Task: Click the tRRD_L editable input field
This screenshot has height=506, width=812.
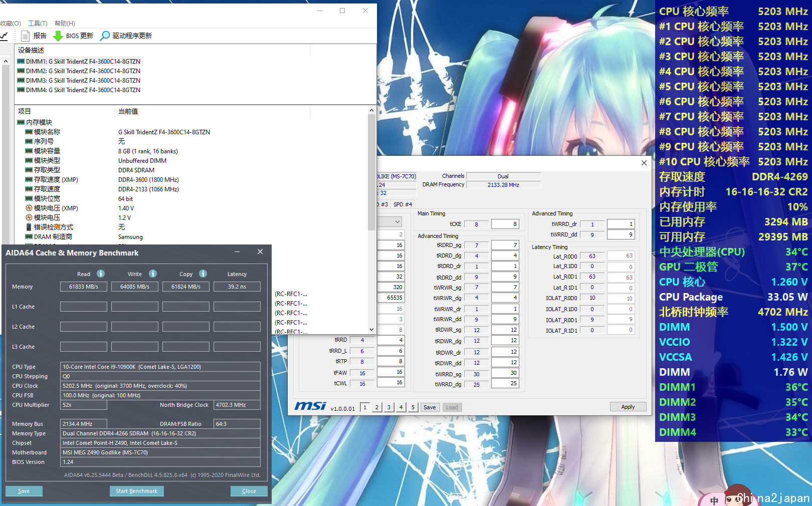Action: pos(390,351)
